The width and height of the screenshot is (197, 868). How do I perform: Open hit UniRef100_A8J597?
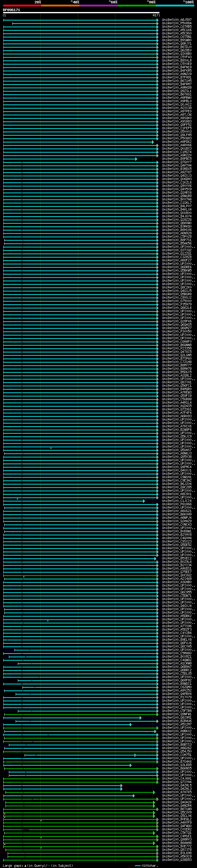click(x=176, y=20)
